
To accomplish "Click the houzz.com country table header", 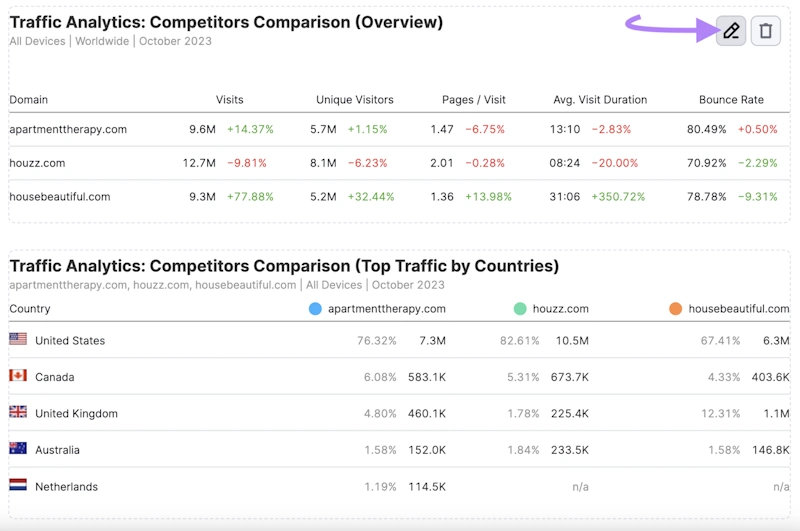I will pos(561,309).
